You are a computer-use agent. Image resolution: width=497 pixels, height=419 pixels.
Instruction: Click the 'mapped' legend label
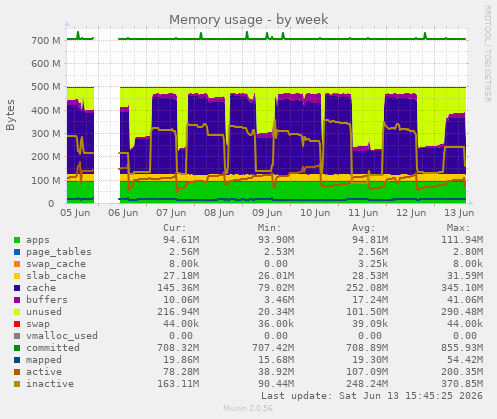click(x=44, y=360)
